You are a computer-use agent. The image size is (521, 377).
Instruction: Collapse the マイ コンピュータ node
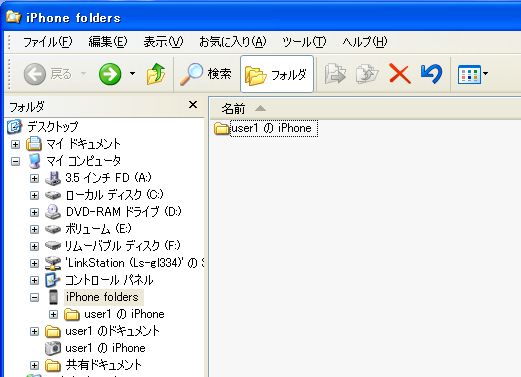click(x=15, y=162)
